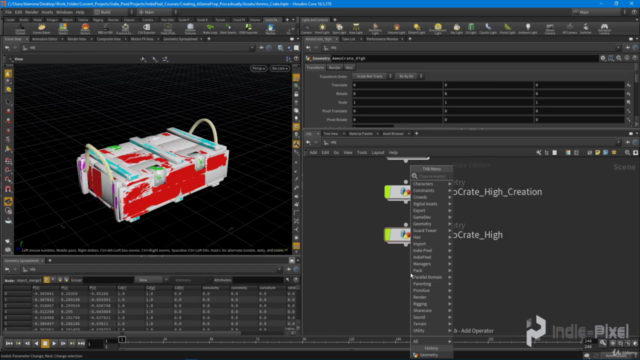Click the network editor search magnifier icon

tap(627, 153)
